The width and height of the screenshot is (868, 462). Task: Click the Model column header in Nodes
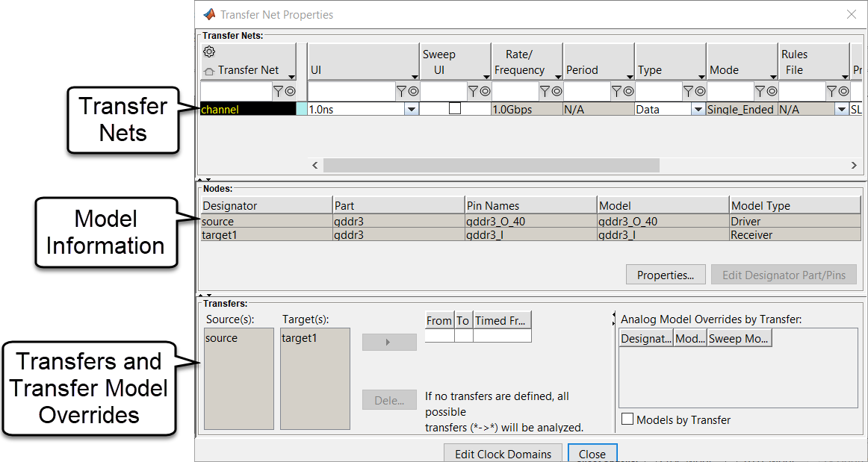tap(663, 206)
